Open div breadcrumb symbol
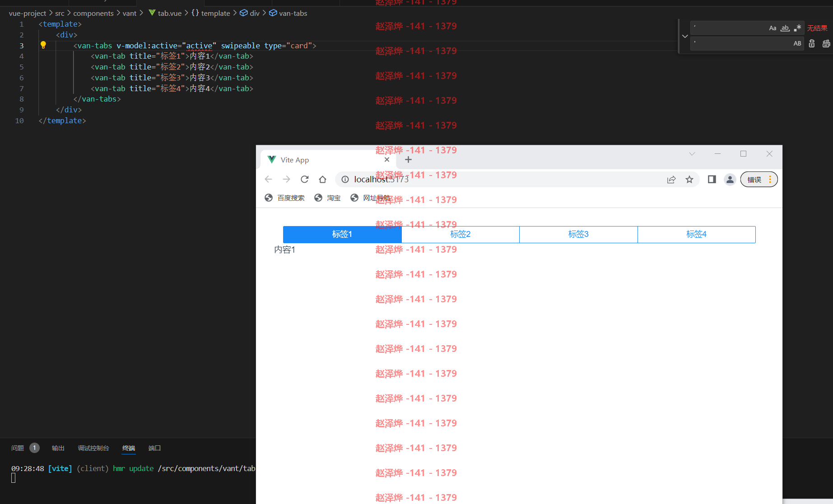 tap(250, 13)
